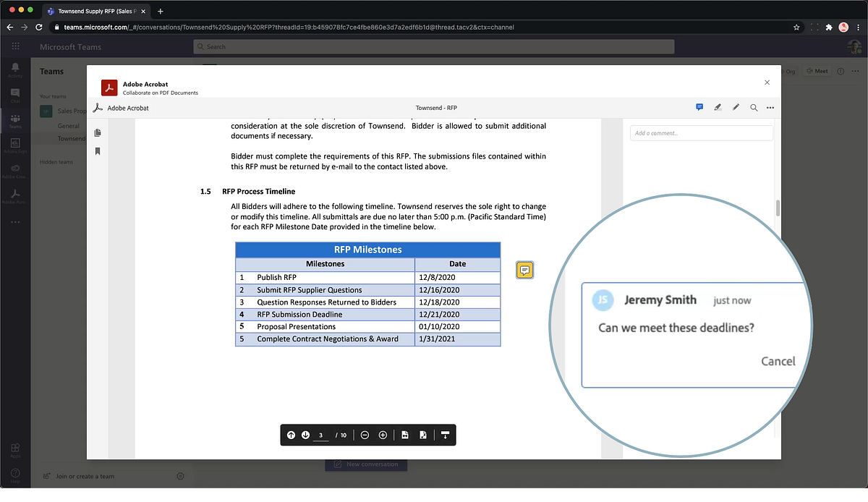
Task: Click Cancel in the comment box
Action: 778,361
